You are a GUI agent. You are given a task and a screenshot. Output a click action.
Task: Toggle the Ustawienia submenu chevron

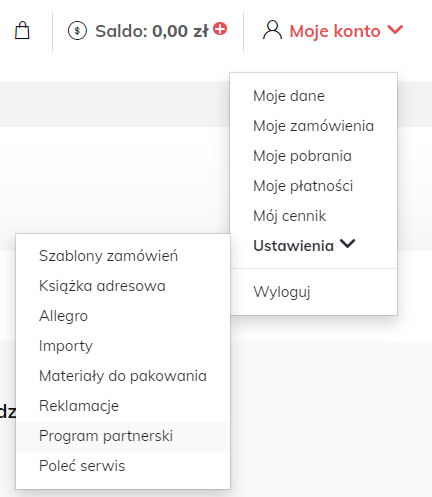click(x=348, y=244)
